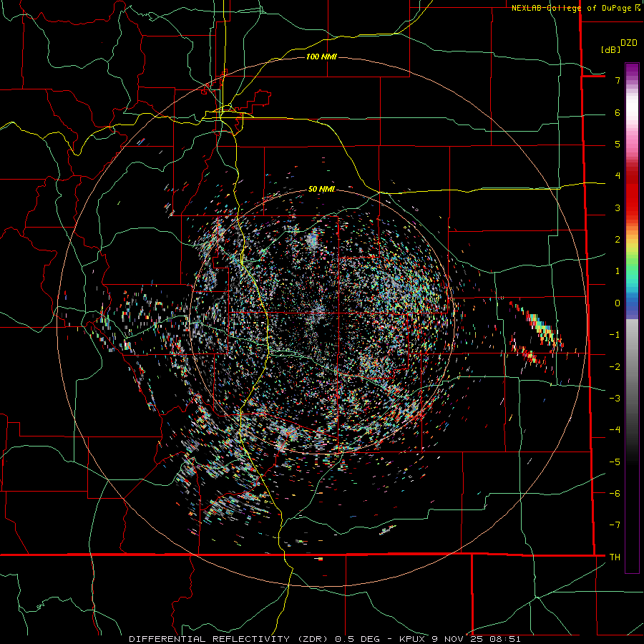The height and width of the screenshot is (644, 644).
Task: Select the 4 value on the scale
Action: tap(618, 176)
